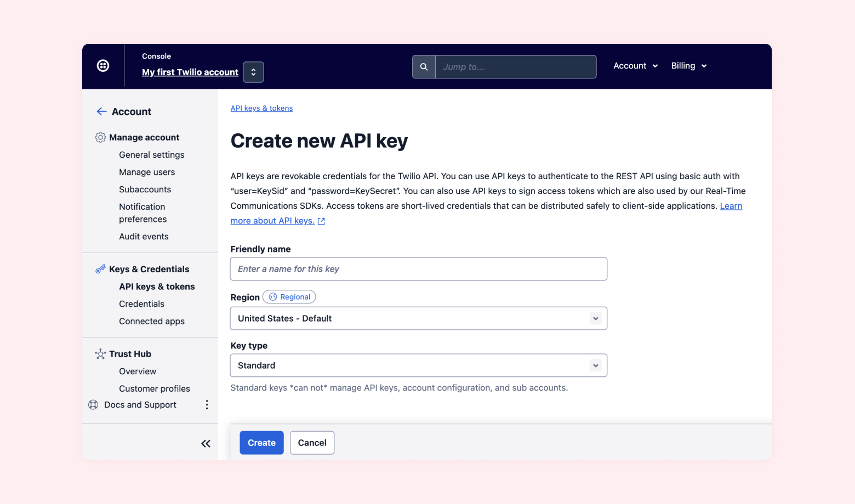Focus the Jump to search field
Screen dimensions: 855x504
[x=516, y=67]
